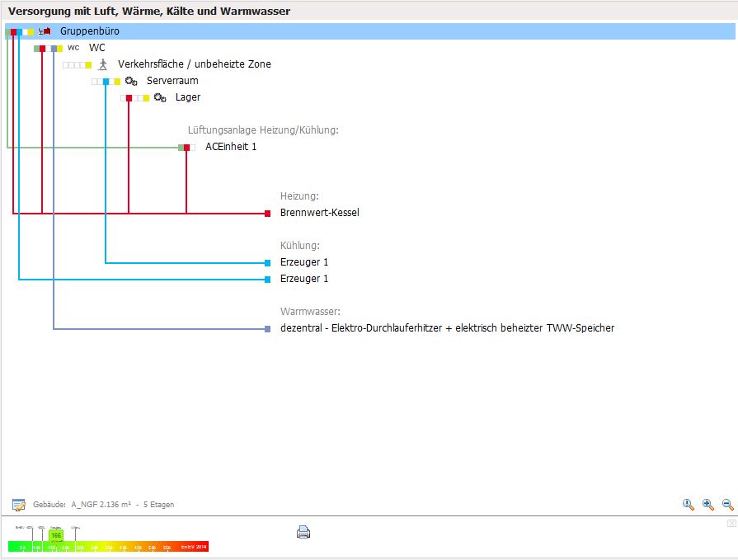Viewport: 738px width, 560px height.
Task: Click the printer icon
Action: point(303,532)
